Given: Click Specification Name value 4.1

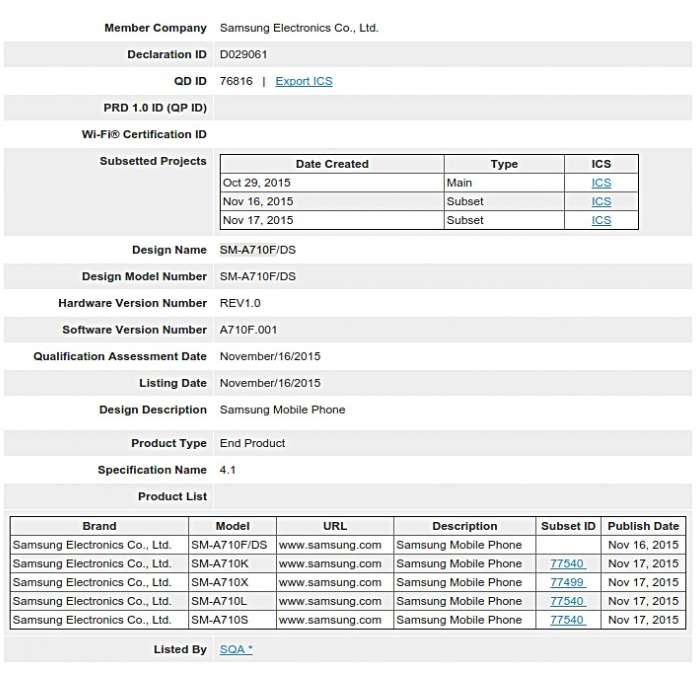Looking at the screenshot, I should [227, 470].
